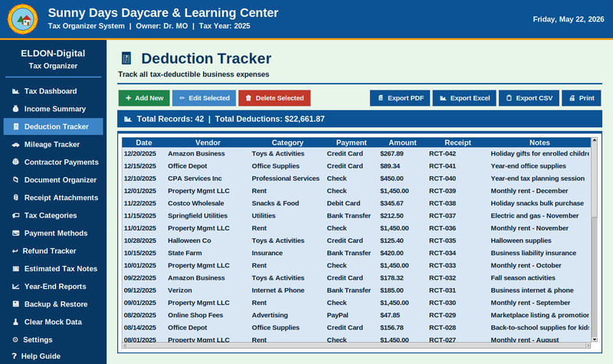Go to Estimated Tax Notes
This screenshot has width=613, height=364.
(x=53, y=269)
